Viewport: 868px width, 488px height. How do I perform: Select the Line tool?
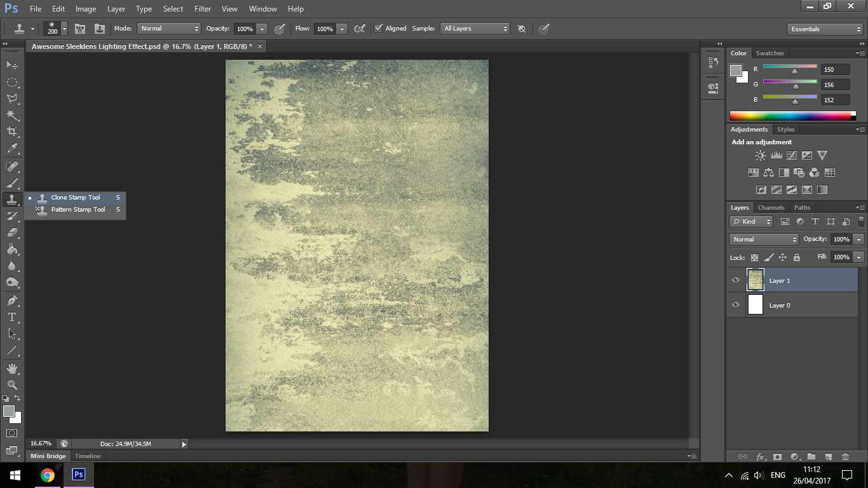[x=12, y=350]
